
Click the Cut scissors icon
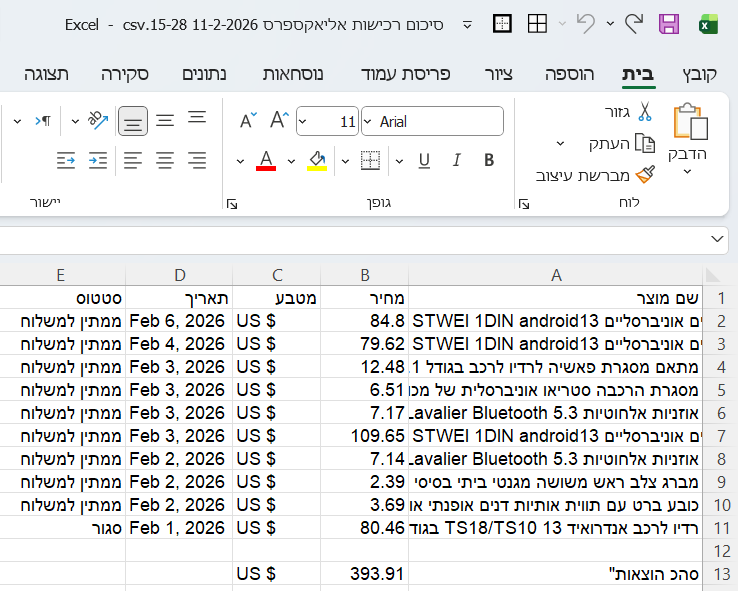click(x=645, y=111)
